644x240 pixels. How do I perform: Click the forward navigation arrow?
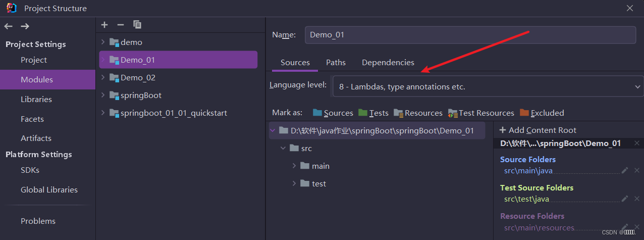(x=25, y=26)
